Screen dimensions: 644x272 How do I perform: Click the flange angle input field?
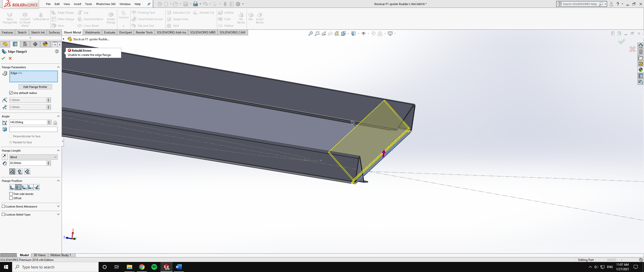click(x=28, y=122)
